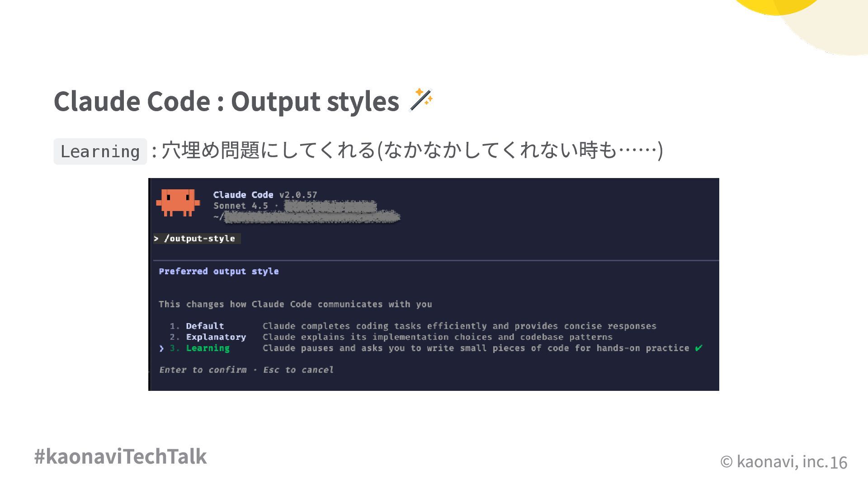Click slide page number 16
Viewport: 868px width, 488px height.
[x=838, y=463]
